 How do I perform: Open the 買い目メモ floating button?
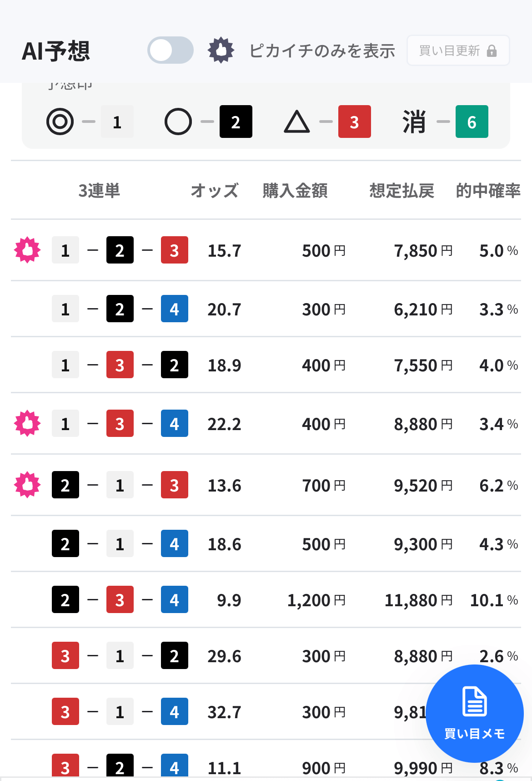pos(474,713)
